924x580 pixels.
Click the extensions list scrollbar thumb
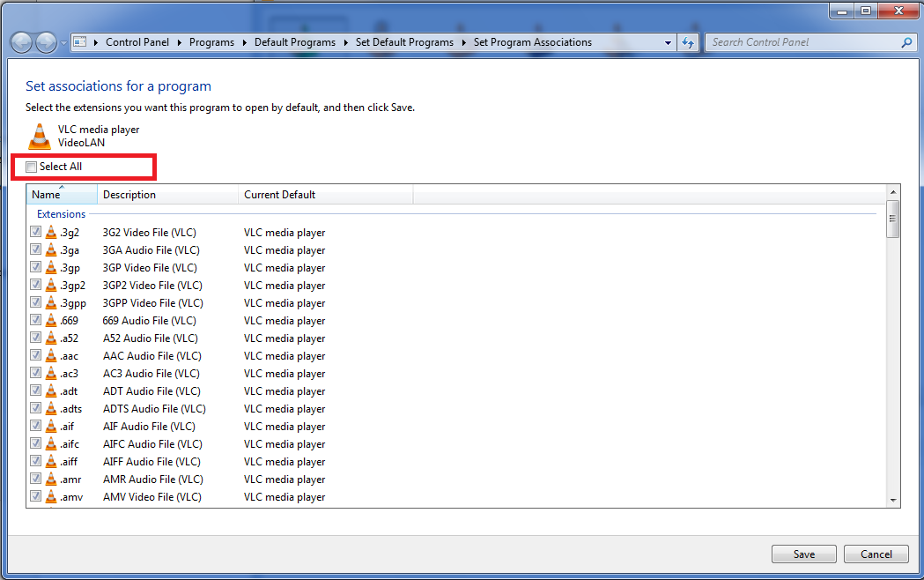coord(893,219)
